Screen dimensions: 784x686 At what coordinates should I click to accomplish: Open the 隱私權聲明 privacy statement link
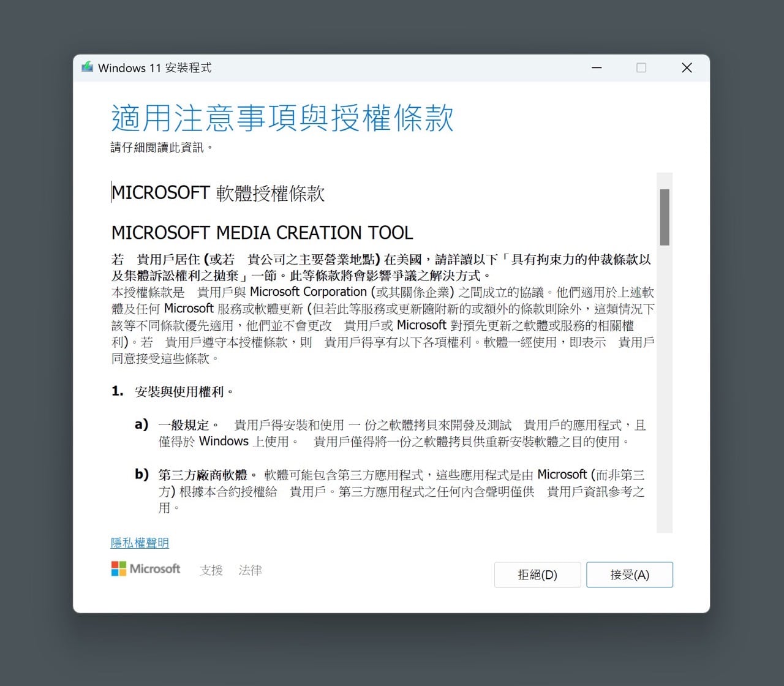coord(140,543)
